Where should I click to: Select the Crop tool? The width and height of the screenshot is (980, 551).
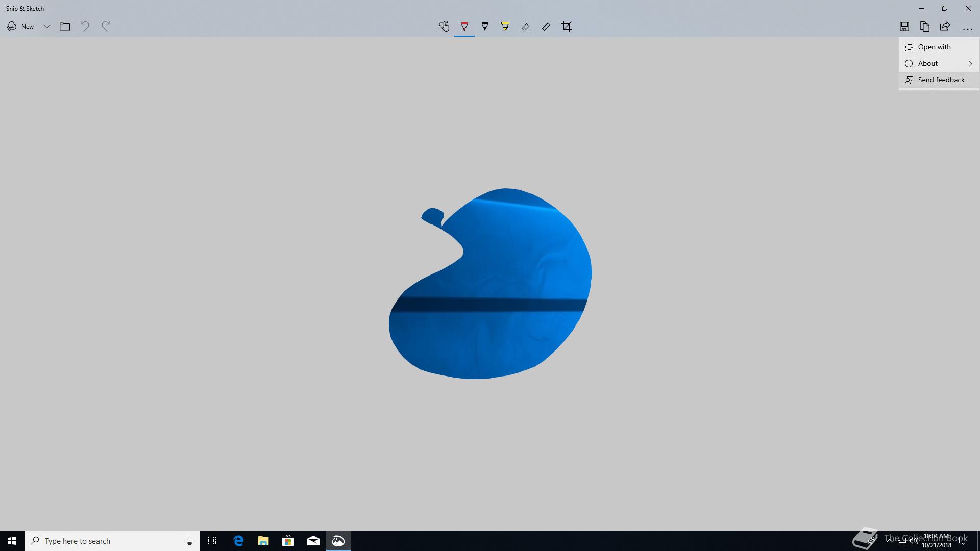click(x=567, y=27)
